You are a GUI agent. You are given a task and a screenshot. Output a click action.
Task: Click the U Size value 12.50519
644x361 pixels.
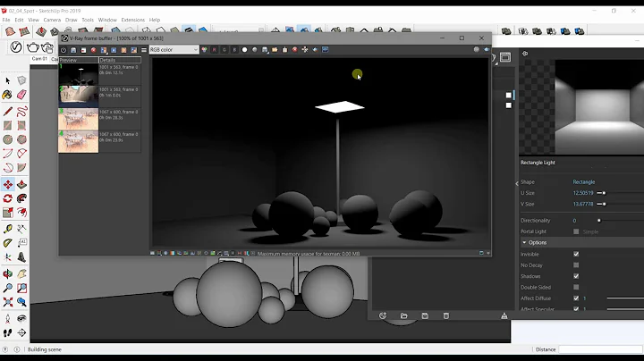coord(583,193)
